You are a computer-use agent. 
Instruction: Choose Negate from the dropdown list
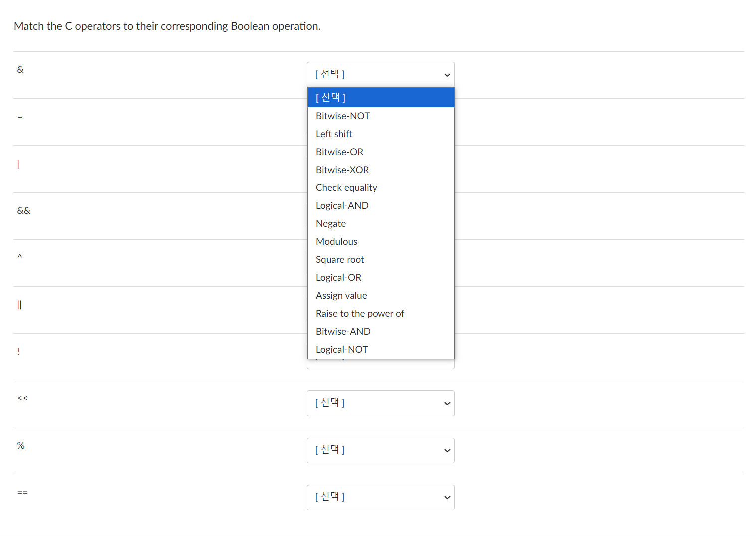(x=381, y=223)
